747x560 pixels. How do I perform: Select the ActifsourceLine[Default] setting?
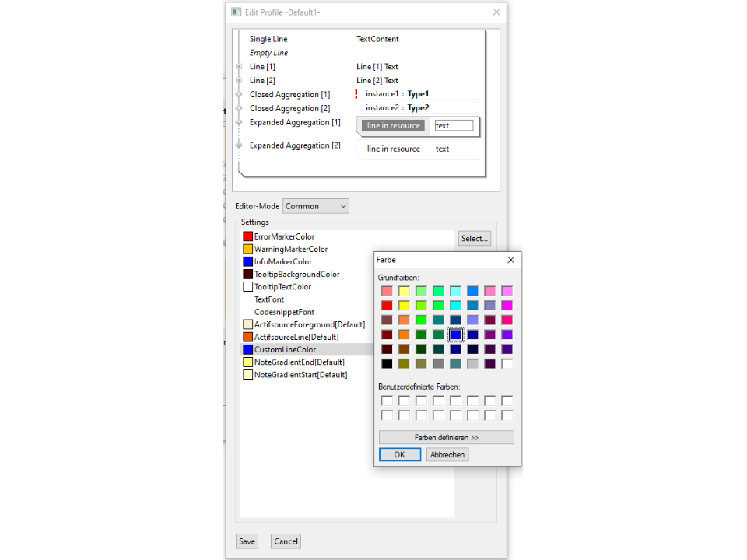[291, 337]
